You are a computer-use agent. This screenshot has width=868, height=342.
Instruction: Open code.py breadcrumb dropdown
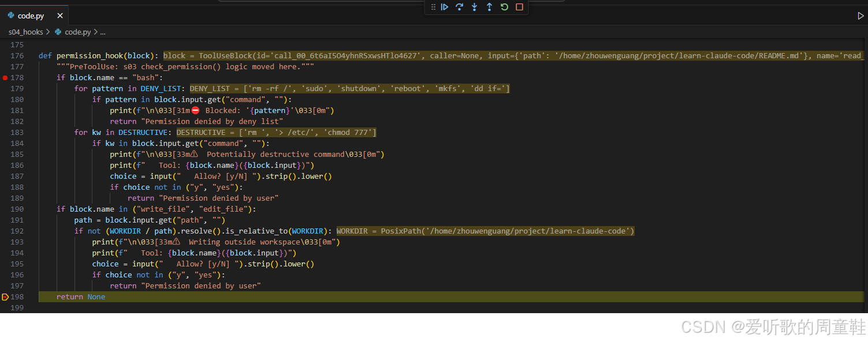(77, 32)
